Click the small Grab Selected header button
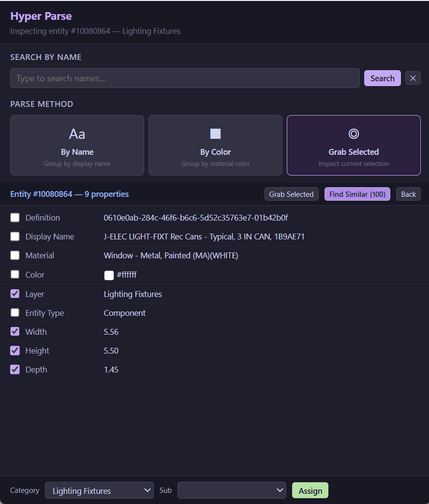The image size is (429, 504). (291, 194)
